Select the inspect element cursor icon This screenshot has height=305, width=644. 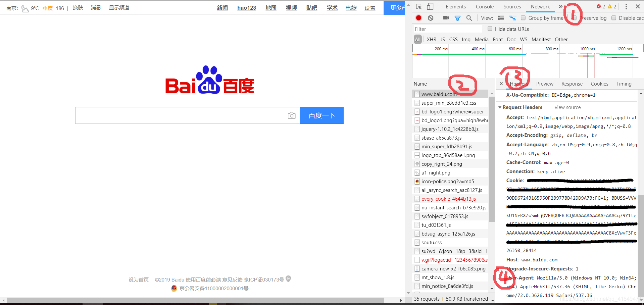[x=419, y=6]
